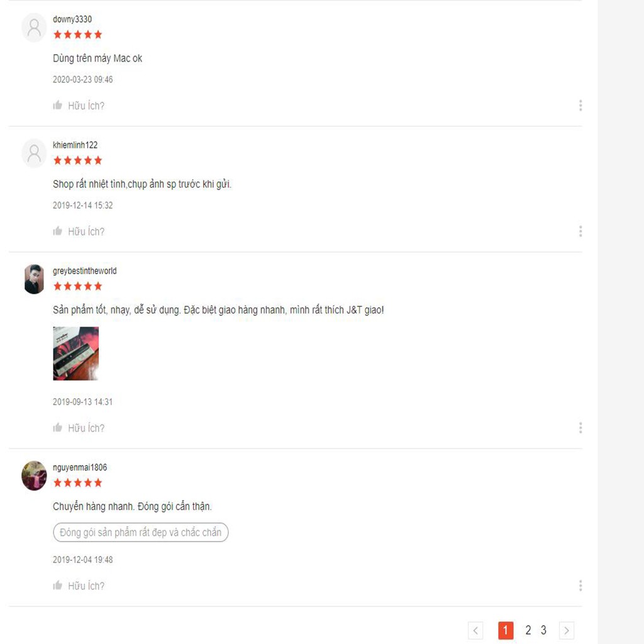Select page 3 of reviews
644x644 pixels.
coord(543,630)
